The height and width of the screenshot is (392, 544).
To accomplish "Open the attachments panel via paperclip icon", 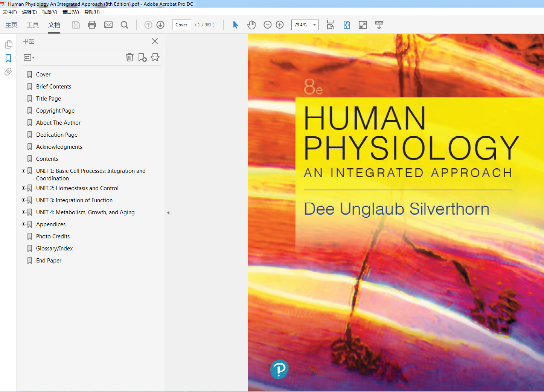I will click(x=8, y=72).
